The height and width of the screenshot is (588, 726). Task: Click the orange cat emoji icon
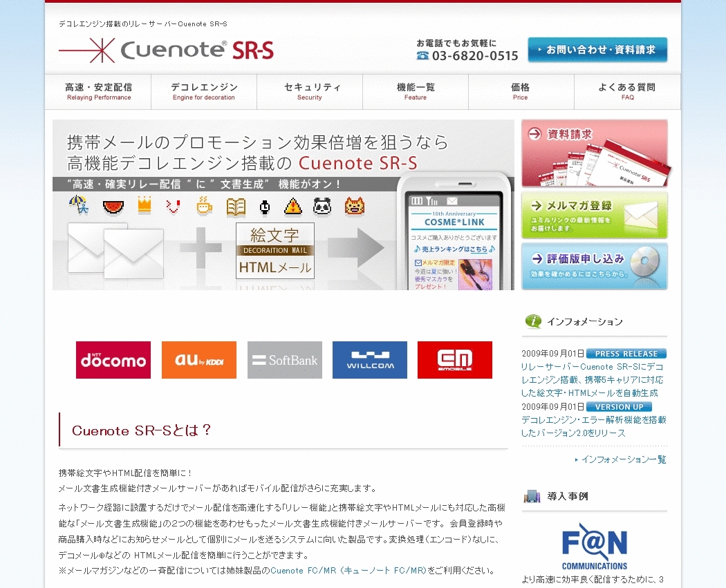pos(354,205)
